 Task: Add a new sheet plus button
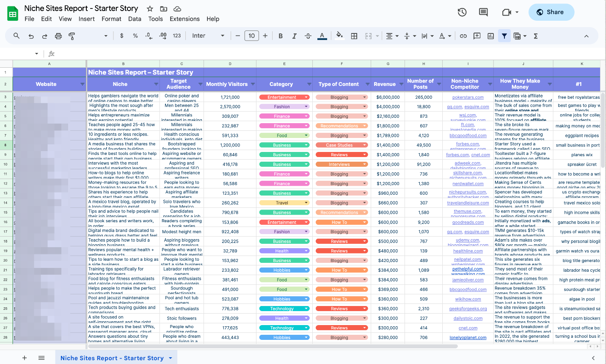(x=25, y=358)
